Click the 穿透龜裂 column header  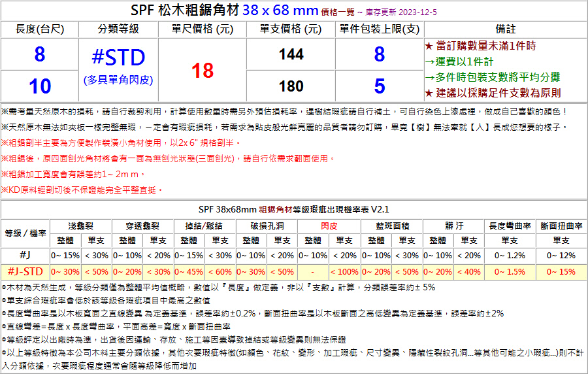coord(142,226)
